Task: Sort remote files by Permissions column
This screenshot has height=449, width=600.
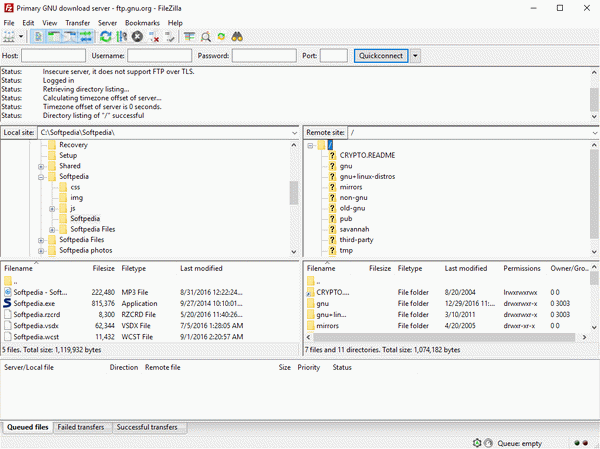Action: pyautogui.click(x=522, y=268)
